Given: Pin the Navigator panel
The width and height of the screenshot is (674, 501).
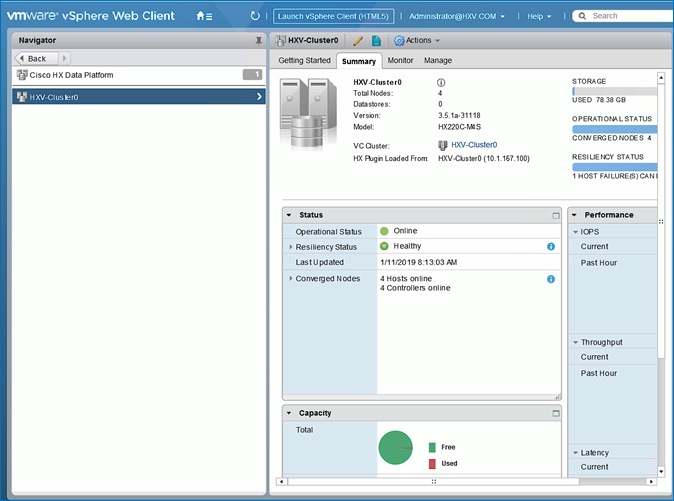Looking at the screenshot, I should 259,40.
